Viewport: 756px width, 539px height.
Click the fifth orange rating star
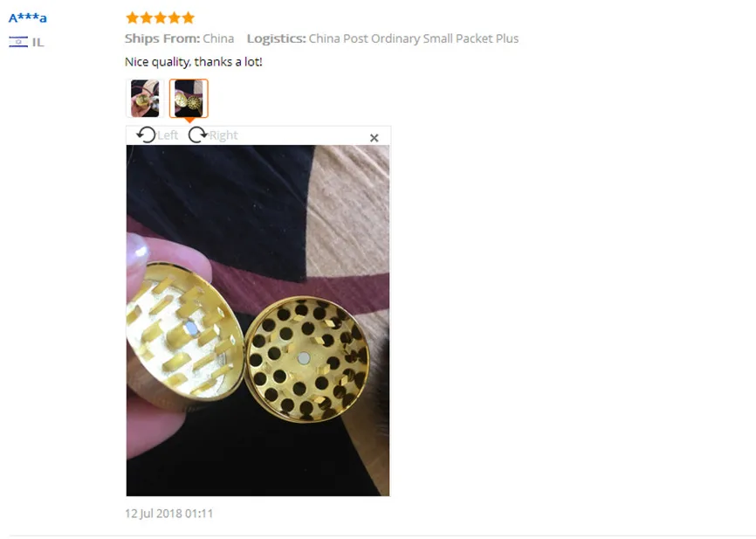pyautogui.click(x=188, y=17)
